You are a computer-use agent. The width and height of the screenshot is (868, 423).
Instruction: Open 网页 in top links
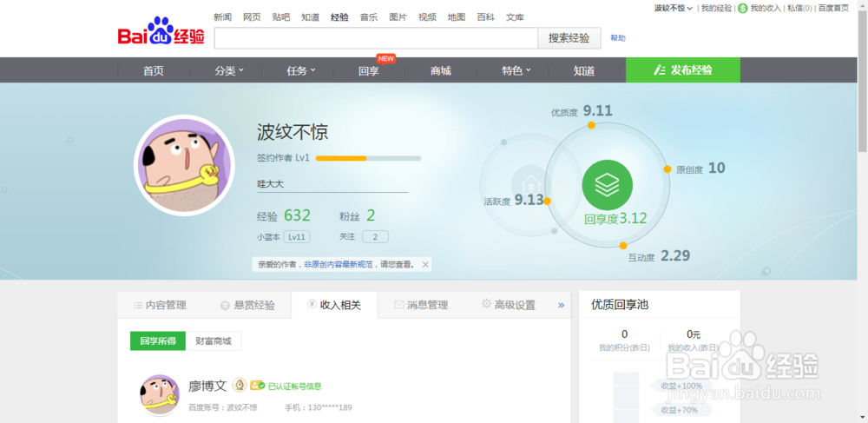(x=252, y=17)
